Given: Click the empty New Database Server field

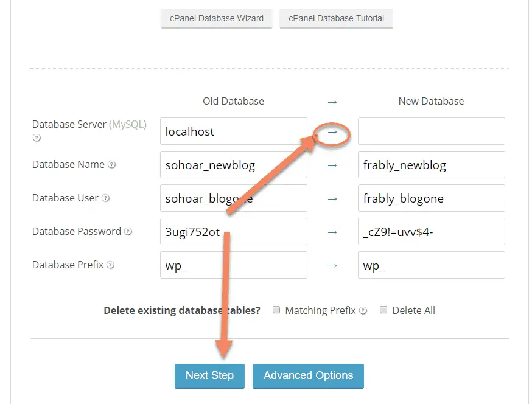Looking at the screenshot, I should click(x=431, y=131).
